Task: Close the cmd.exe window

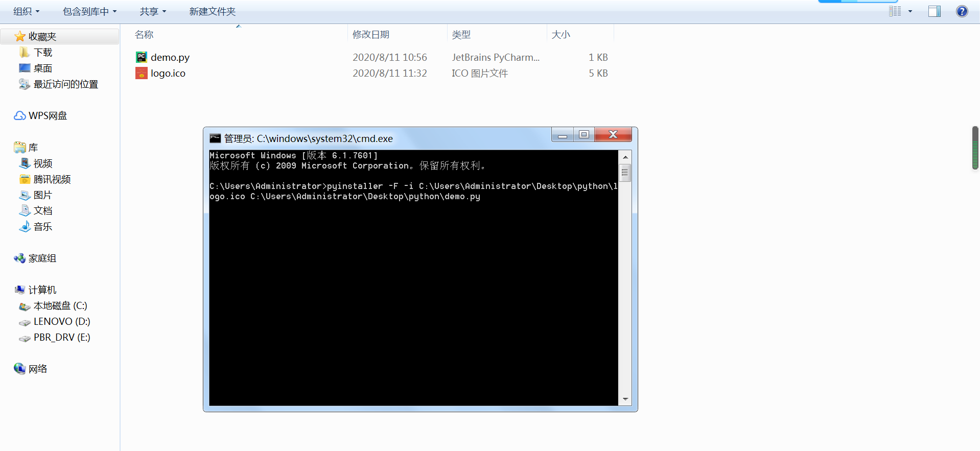Action: point(613,135)
